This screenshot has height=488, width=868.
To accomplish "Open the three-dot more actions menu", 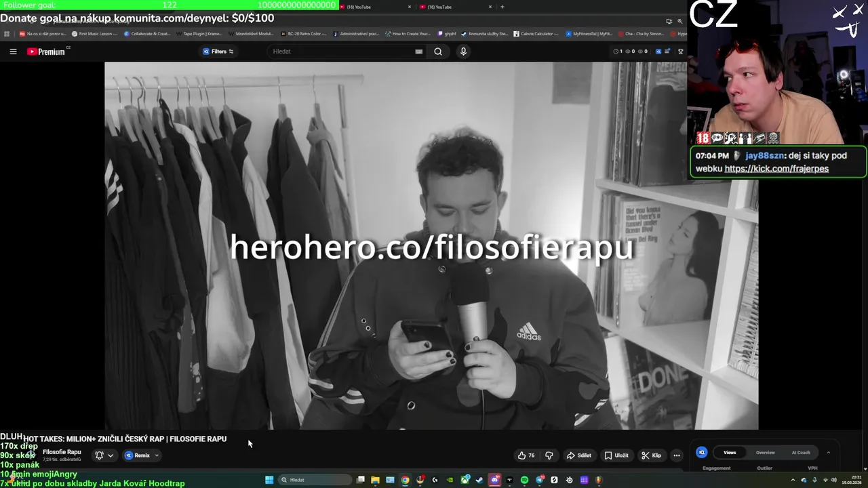I will click(676, 455).
